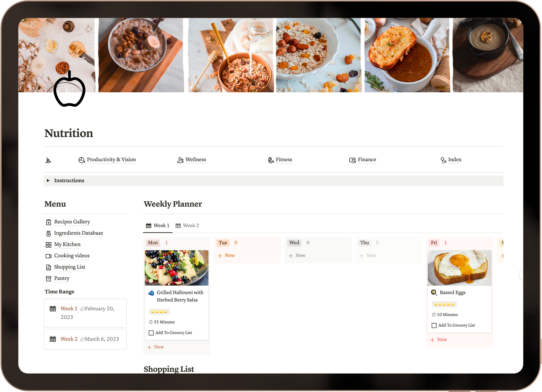Click the five-star rating on Basted Eggs

pyautogui.click(x=444, y=304)
